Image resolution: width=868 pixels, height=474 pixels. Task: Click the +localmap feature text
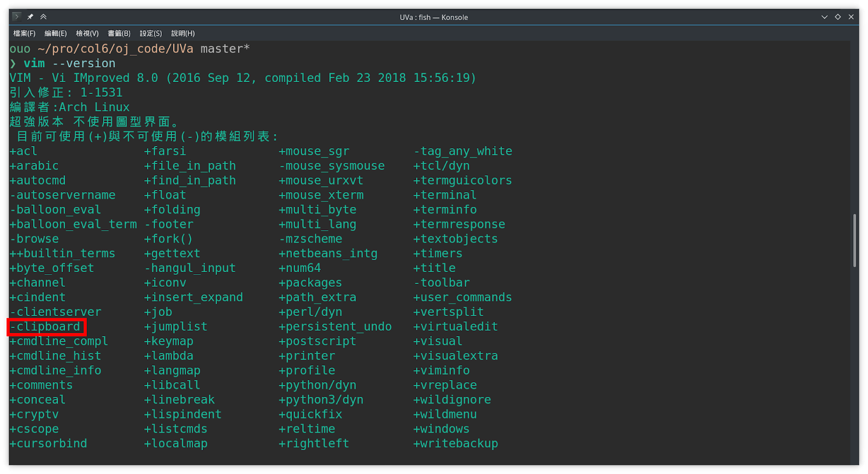[x=176, y=444]
